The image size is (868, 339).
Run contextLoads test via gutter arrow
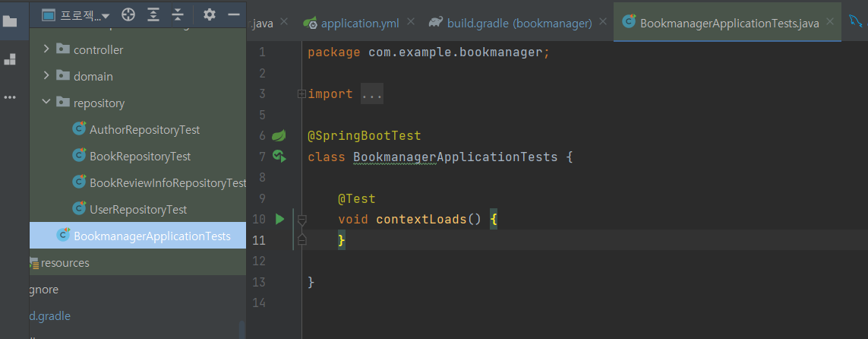point(279,220)
